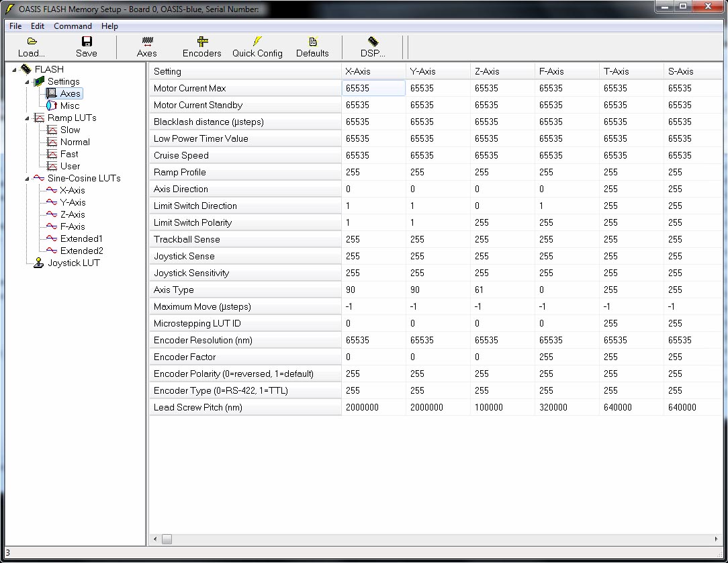Click the Extended1 sine wave icon
The height and width of the screenshot is (563, 728).
52,239
